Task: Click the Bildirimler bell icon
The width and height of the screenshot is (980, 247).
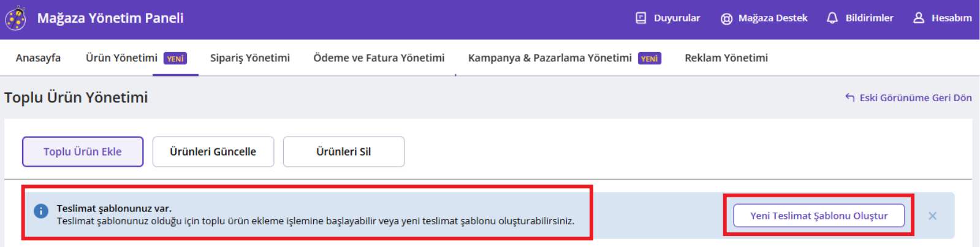Action: (832, 18)
